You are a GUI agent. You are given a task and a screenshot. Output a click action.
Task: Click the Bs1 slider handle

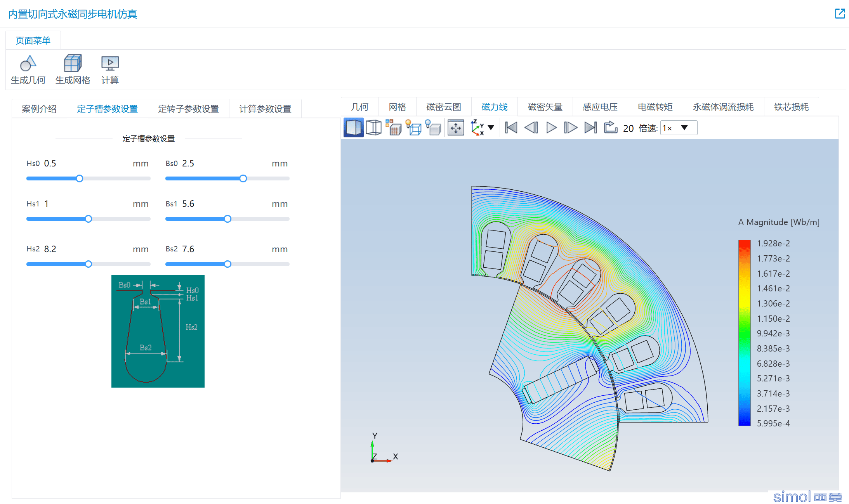[227, 219]
